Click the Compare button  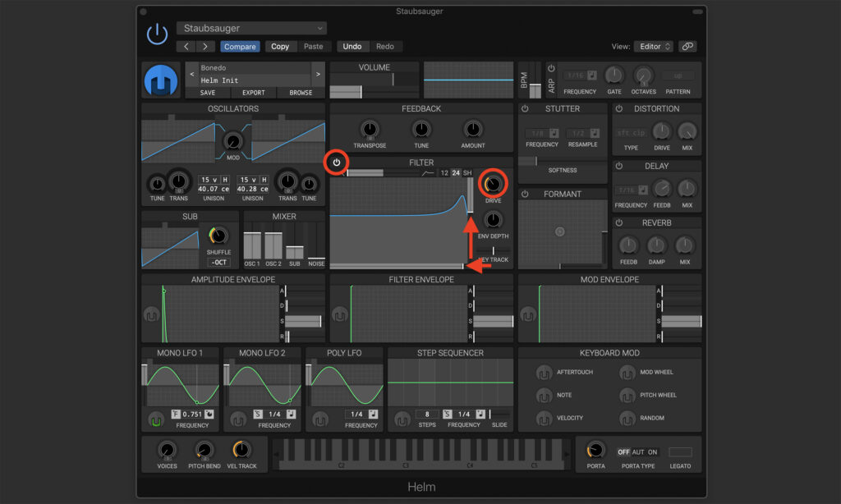[240, 47]
